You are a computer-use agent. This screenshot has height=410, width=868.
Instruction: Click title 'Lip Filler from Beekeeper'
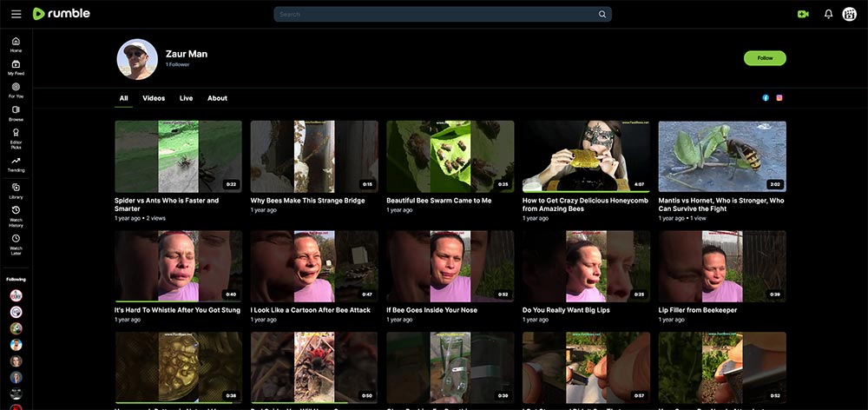pyautogui.click(x=698, y=310)
